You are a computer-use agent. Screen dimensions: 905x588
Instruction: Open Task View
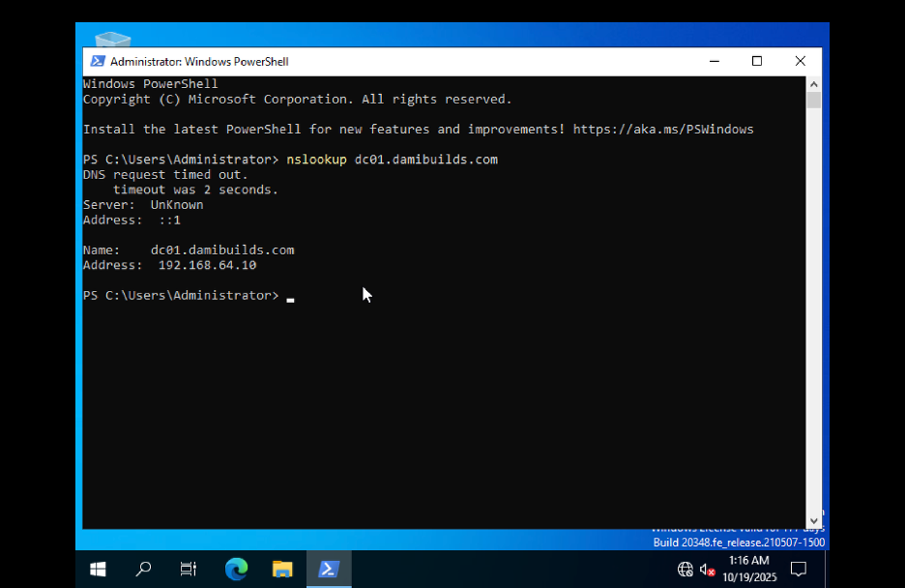click(x=188, y=569)
